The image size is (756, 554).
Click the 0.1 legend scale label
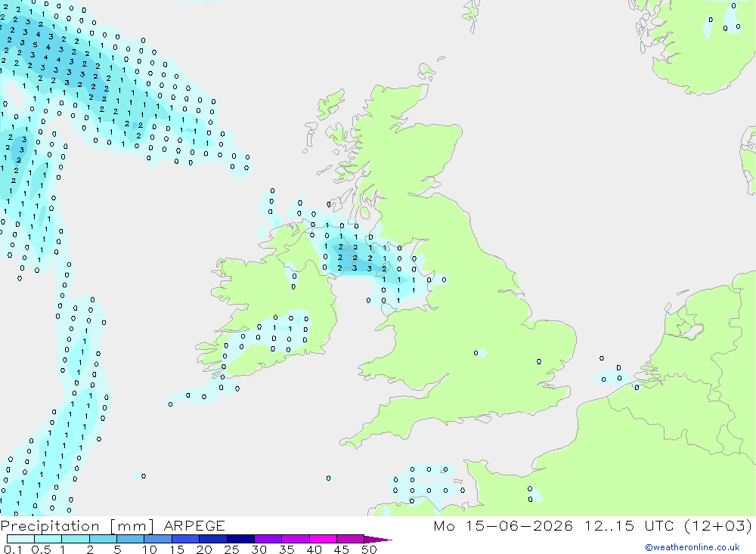(x=13, y=549)
